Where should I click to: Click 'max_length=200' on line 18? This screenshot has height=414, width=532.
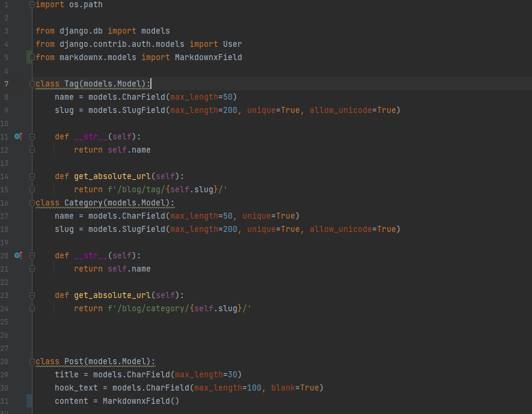(204, 229)
